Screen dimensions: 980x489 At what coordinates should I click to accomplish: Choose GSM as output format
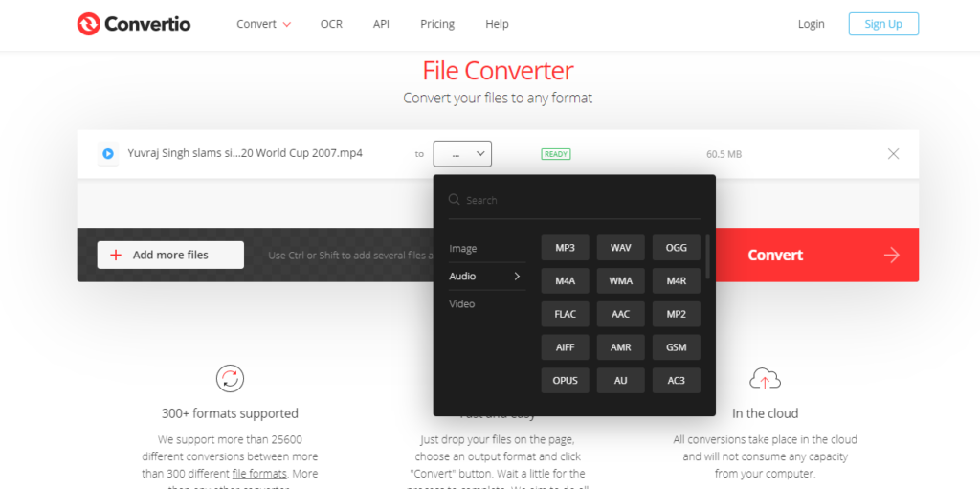[677, 347]
